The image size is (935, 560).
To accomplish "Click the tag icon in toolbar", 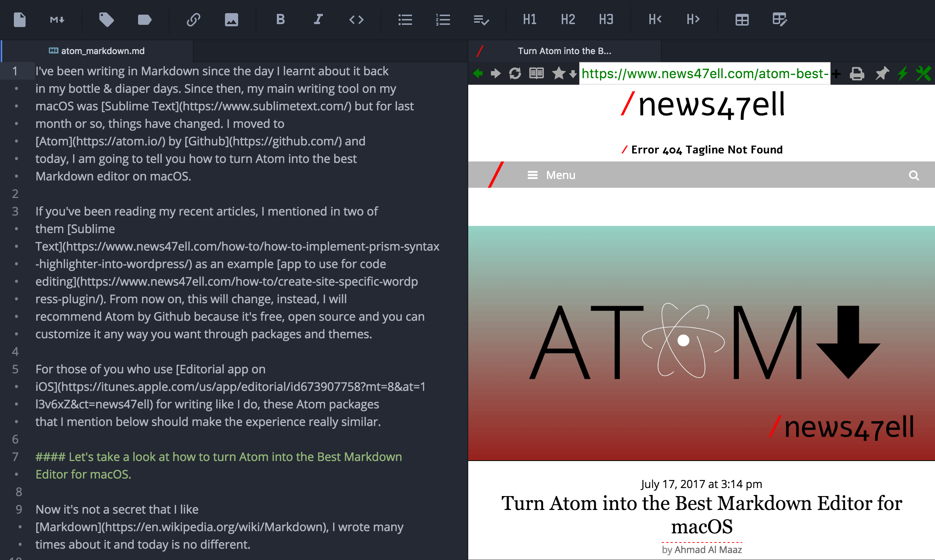I will (x=106, y=20).
